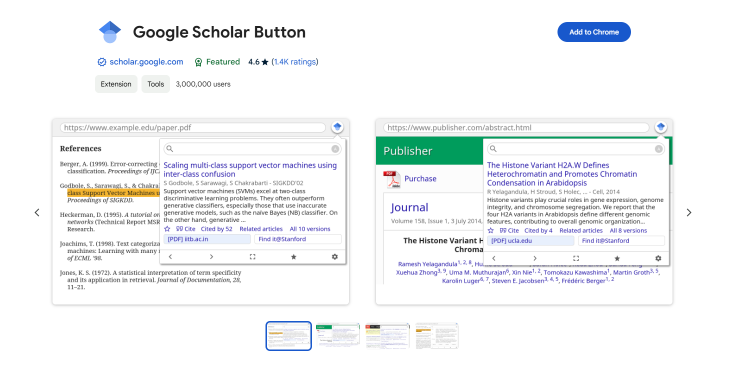The width and height of the screenshot is (735, 370).
Task: Open saved library star in Histone popup
Action: tap(617, 258)
